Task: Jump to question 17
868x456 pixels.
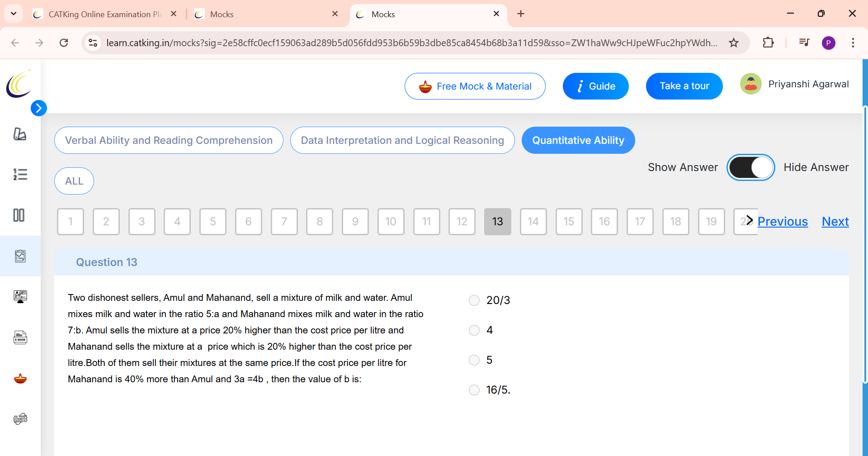Action: click(640, 222)
